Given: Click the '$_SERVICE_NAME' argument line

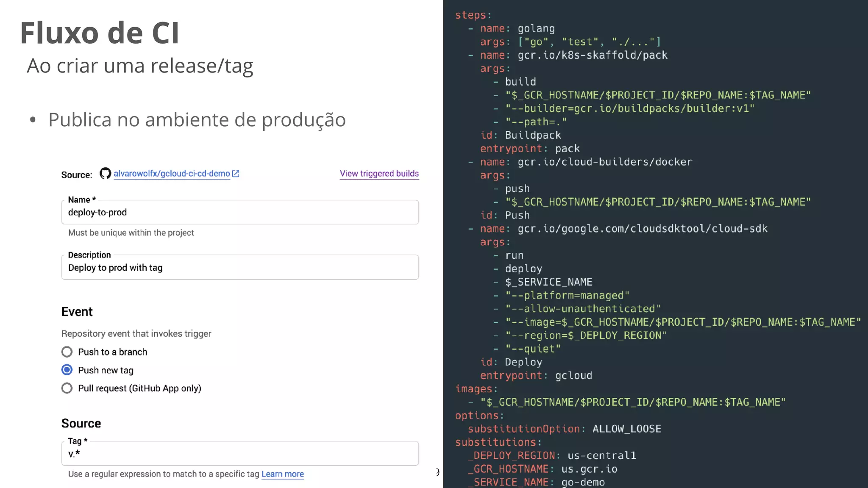Looking at the screenshot, I should click(542, 282).
